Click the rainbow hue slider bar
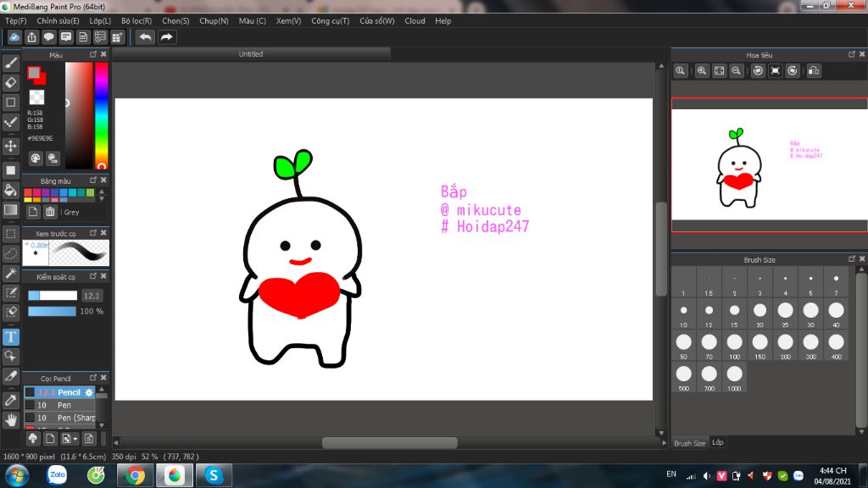The image size is (868, 488). pos(101,114)
